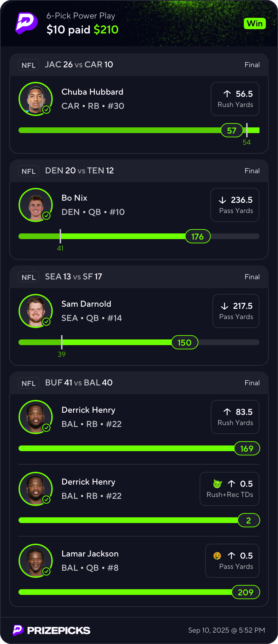Click the green demon icon on Henry's TD pick
The height and width of the screenshot is (644, 278).
tap(217, 484)
